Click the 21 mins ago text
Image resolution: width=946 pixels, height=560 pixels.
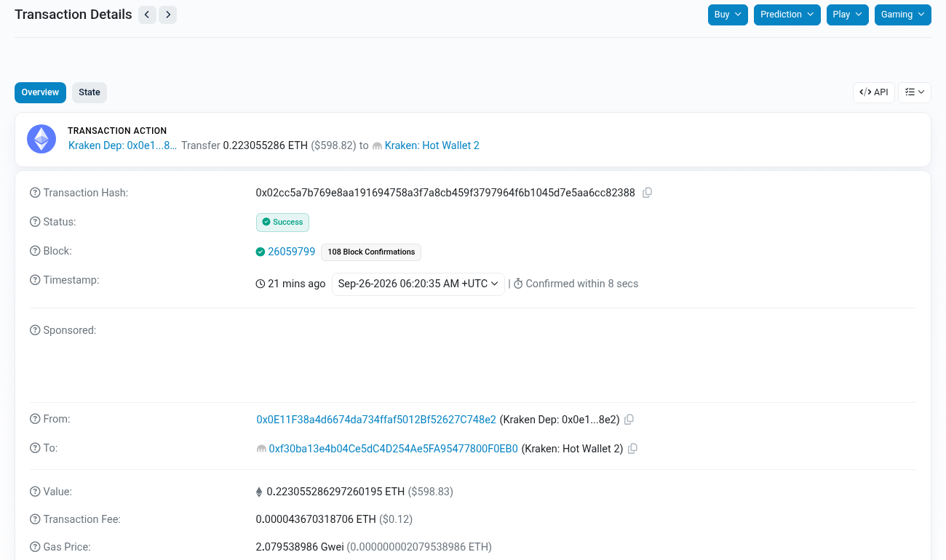(297, 284)
